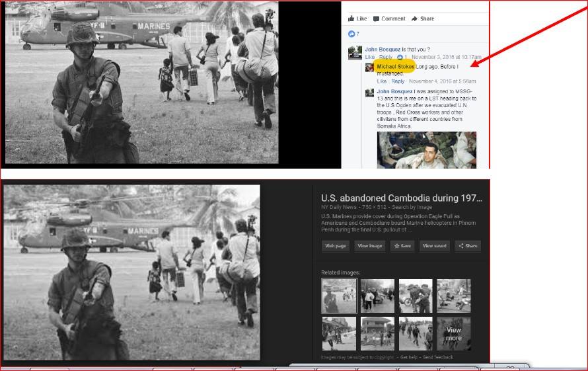
Task: Like John Bosquez's 'Is that you?' comment
Action: [x=369, y=58]
